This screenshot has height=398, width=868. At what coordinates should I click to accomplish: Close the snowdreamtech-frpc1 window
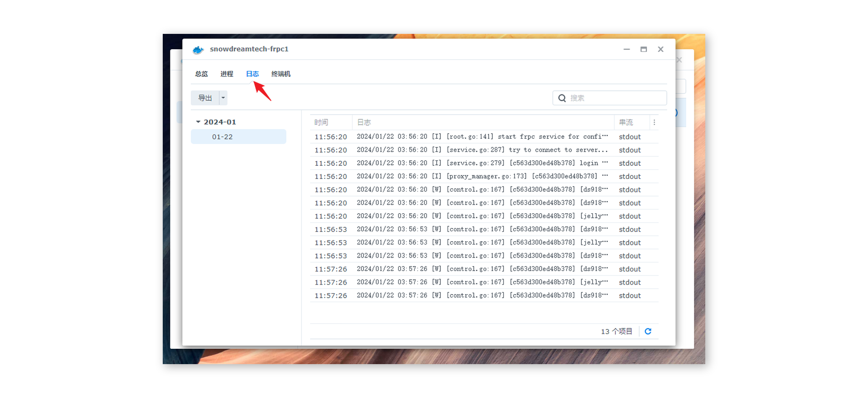[660, 49]
